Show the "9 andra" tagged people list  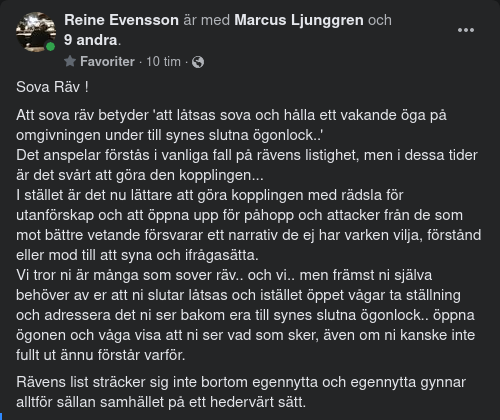(x=90, y=40)
